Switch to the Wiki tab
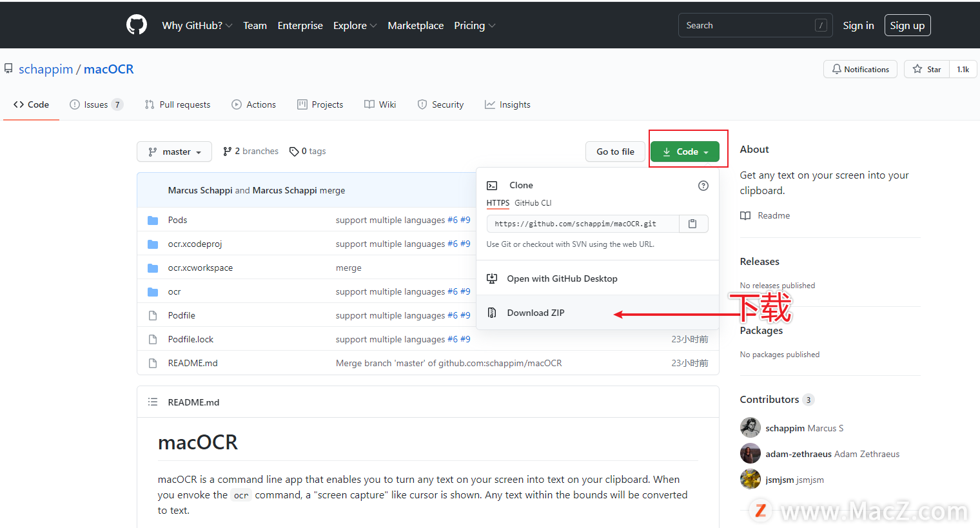Viewport: 980px width, 528px height. [x=380, y=104]
